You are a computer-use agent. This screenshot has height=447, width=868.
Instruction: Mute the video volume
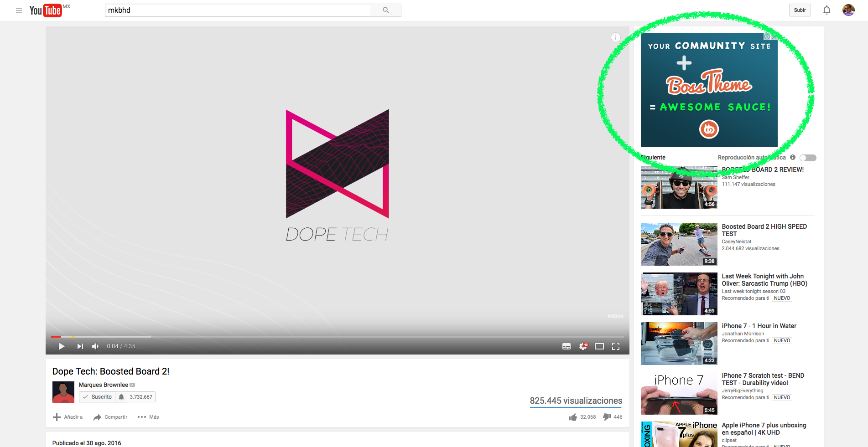[95, 346]
